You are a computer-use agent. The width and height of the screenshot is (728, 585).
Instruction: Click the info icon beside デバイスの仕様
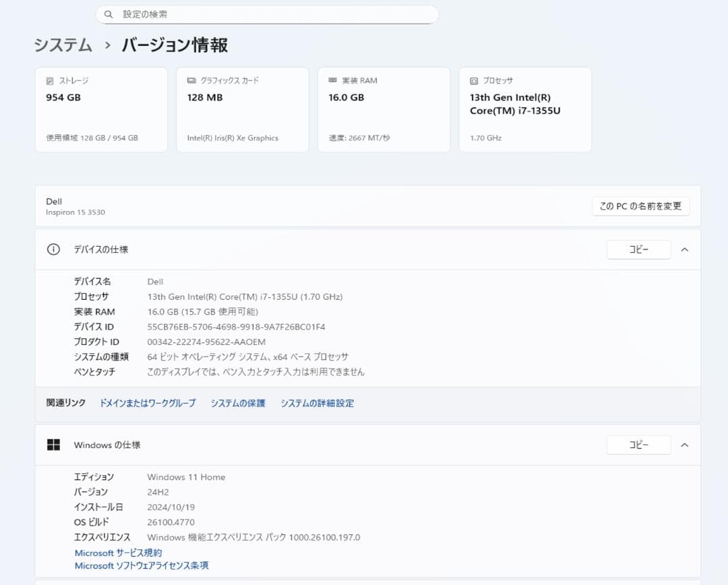click(53, 249)
